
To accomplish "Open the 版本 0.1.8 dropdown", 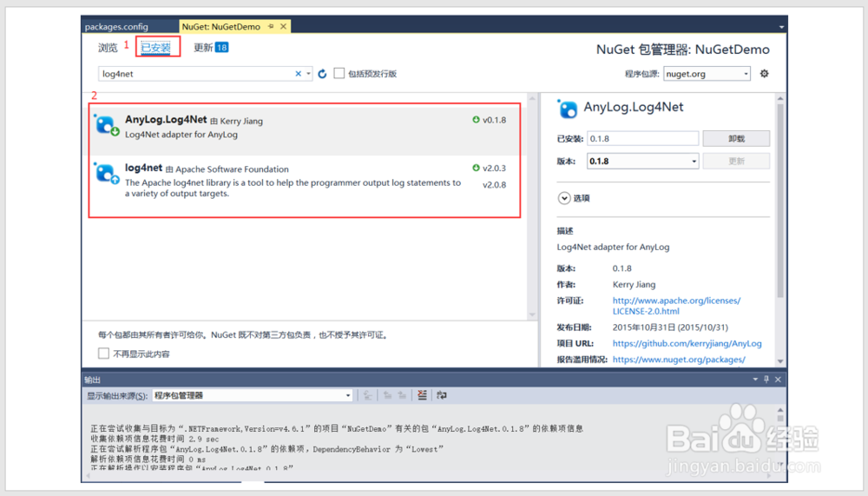I will tap(642, 162).
